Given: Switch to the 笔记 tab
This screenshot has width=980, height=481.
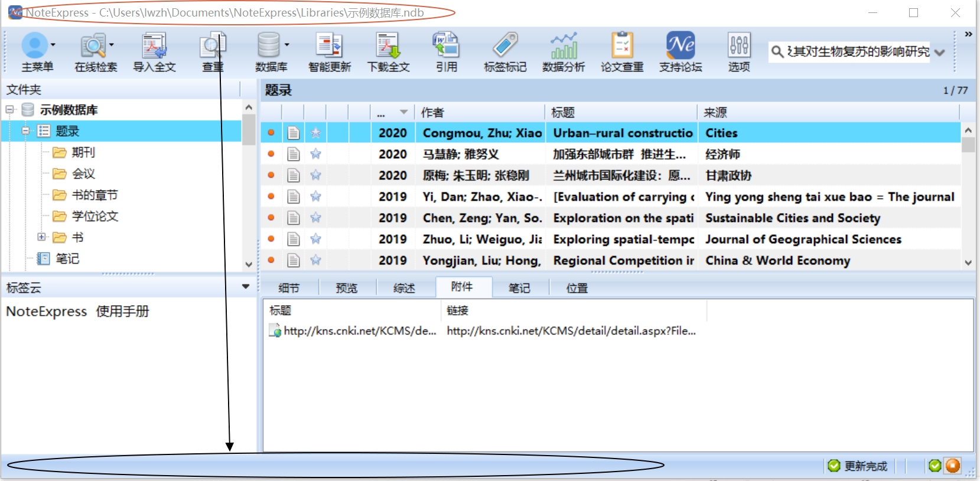Looking at the screenshot, I should tap(520, 288).
